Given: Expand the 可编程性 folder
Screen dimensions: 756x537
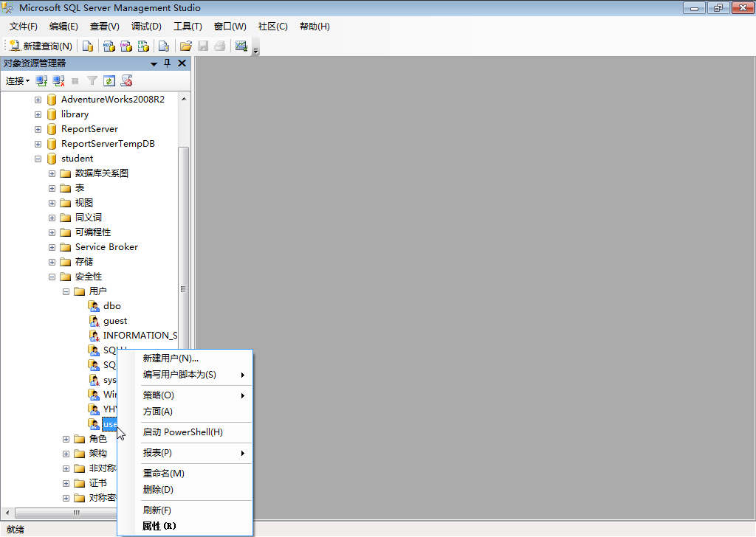Looking at the screenshot, I should pyautogui.click(x=52, y=232).
